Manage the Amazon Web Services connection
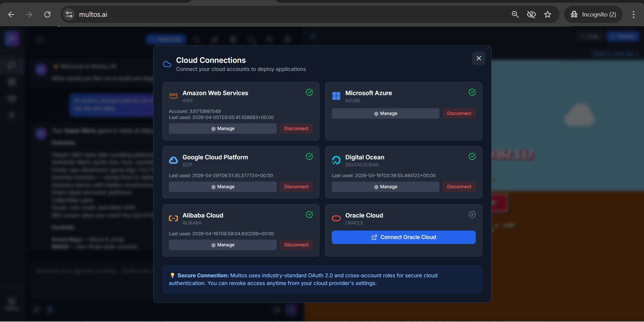644x322 pixels. [x=223, y=129]
